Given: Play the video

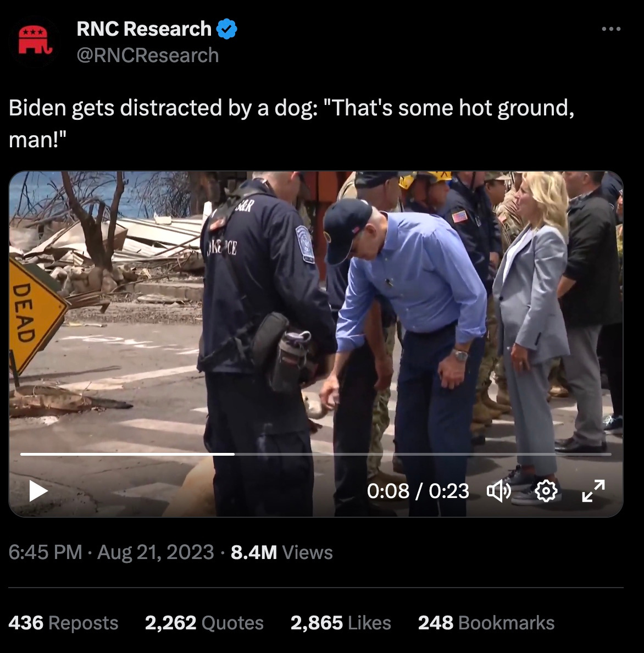Looking at the screenshot, I should point(38,491).
